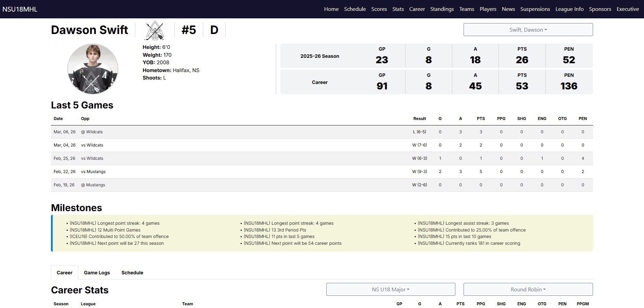This screenshot has width=644, height=308.
Task: Click the Players navigation link
Action: click(488, 9)
